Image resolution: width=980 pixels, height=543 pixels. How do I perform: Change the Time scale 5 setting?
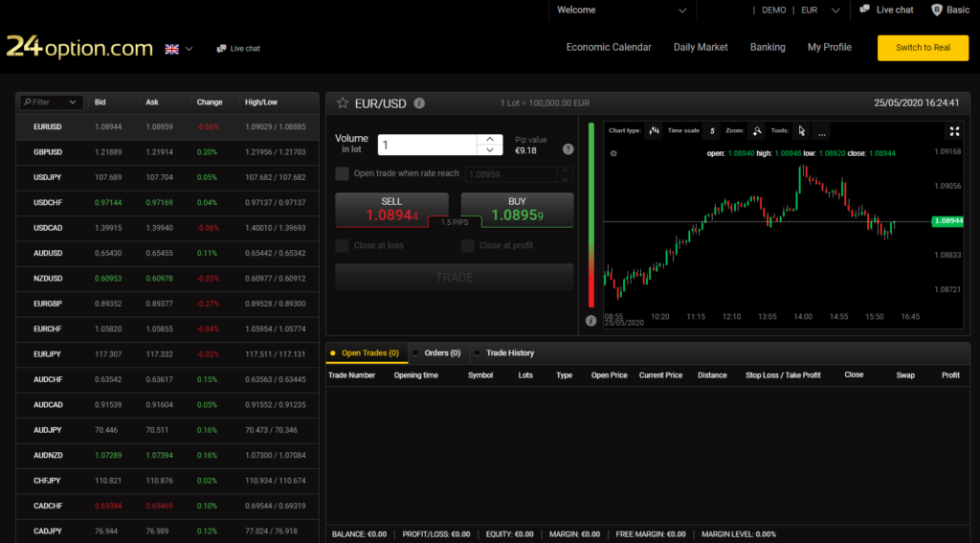(x=712, y=131)
